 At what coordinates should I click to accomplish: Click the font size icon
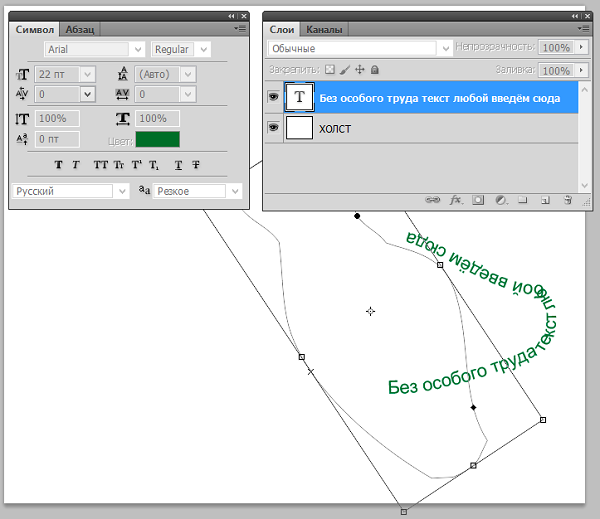pos(22,74)
